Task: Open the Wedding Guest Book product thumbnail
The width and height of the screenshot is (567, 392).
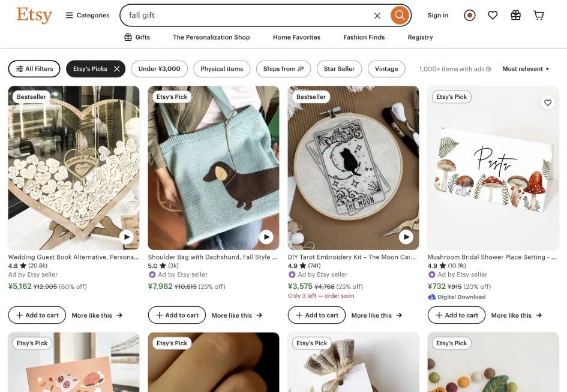Action: pyautogui.click(x=74, y=168)
